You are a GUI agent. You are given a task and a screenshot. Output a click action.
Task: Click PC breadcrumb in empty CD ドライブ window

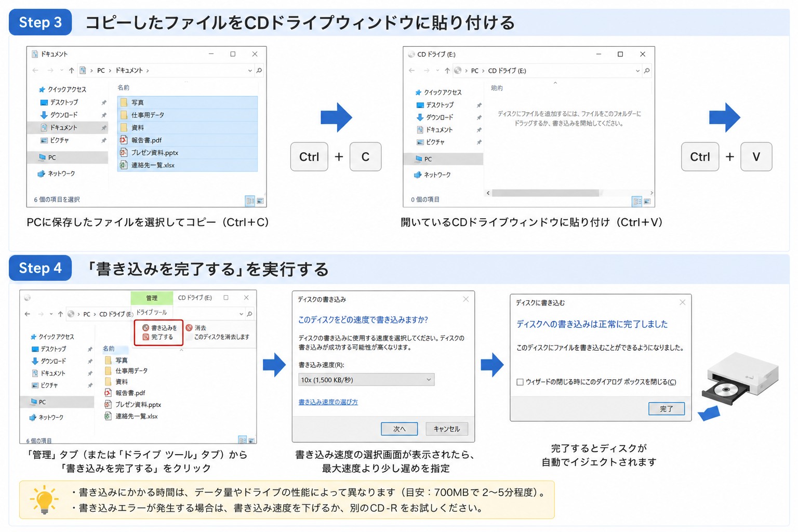475,71
